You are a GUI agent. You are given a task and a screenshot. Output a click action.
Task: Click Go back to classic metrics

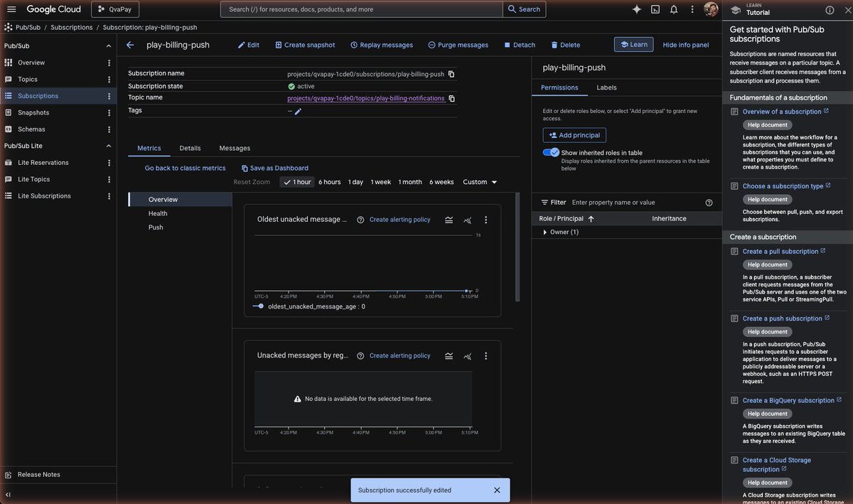[185, 168]
